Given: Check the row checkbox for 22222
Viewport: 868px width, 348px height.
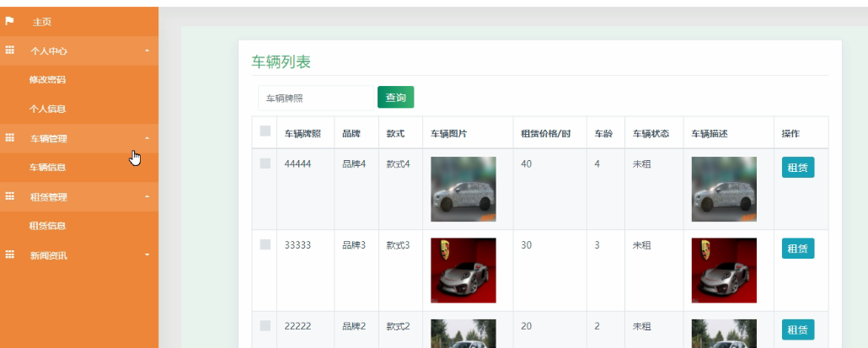Looking at the screenshot, I should [x=265, y=325].
